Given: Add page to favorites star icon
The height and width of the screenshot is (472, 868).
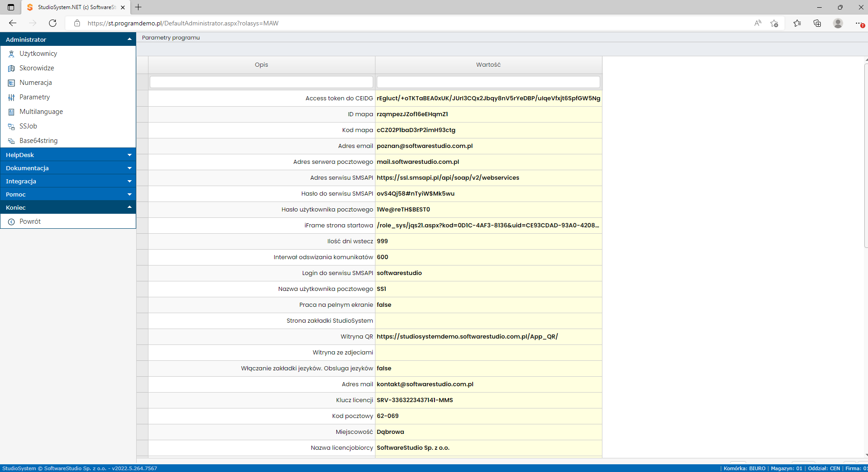Looking at the screenshot, I should pyautogui.click(x=774, y=23).
